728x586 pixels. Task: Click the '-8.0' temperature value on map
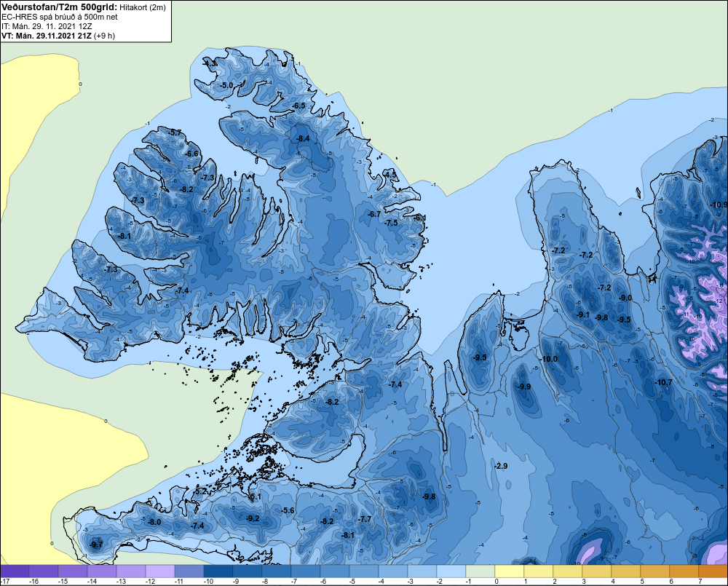pyautogui.click(x=154, y=522)
